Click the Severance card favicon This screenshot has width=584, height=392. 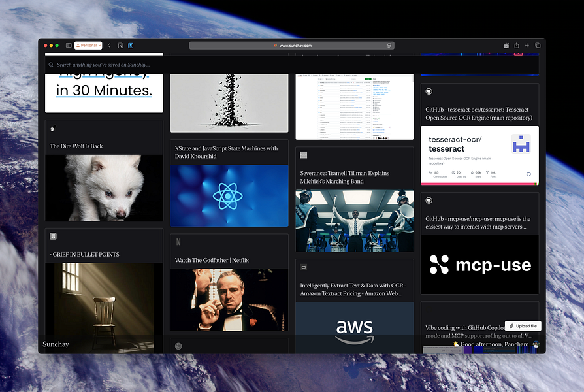[x=304, y=155]
